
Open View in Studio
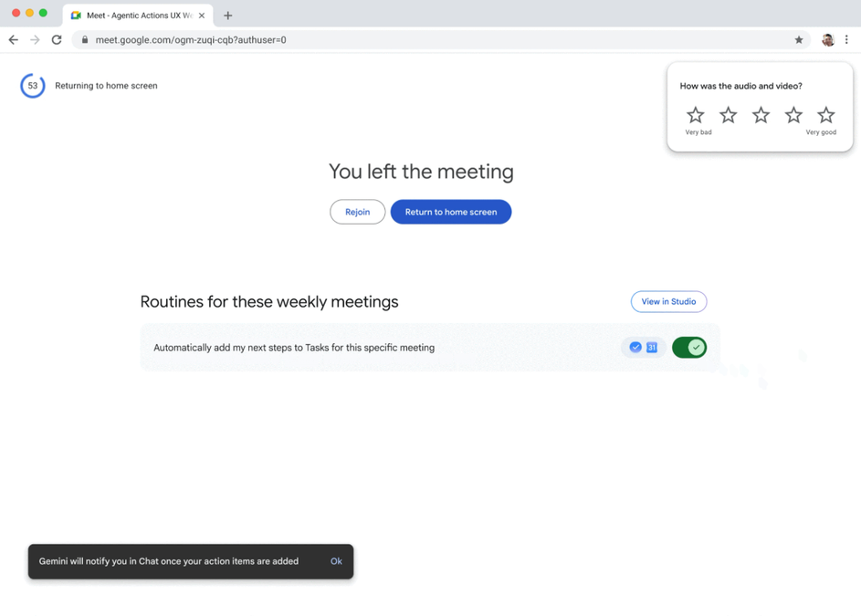(x=668, y=301)
